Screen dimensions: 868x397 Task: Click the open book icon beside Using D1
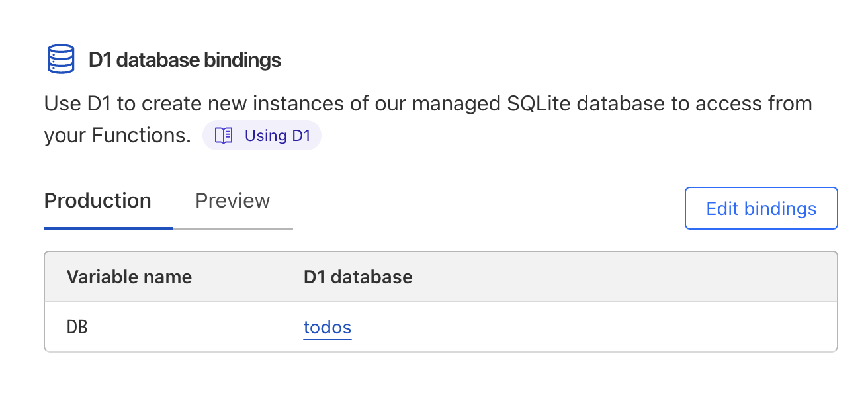[224, 136]
